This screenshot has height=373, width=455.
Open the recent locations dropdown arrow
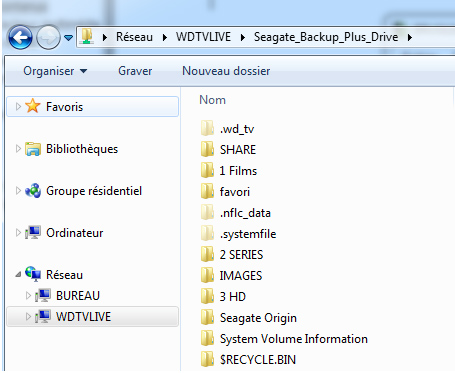(x=69, y=38)
